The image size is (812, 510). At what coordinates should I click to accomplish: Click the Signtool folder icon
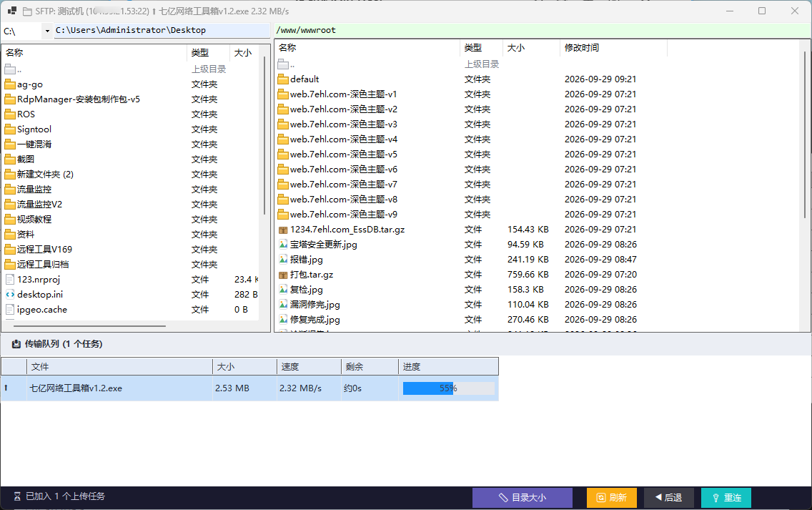10,129
